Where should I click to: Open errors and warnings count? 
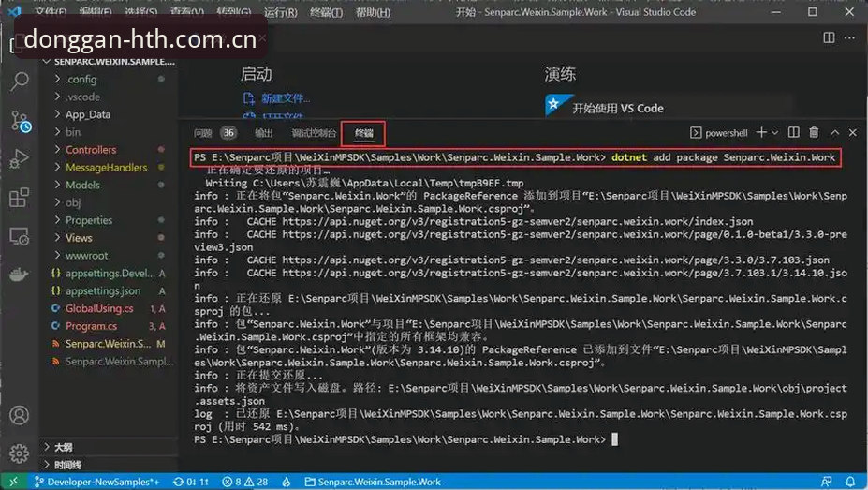pyautogui.click(x=244, y=482)
